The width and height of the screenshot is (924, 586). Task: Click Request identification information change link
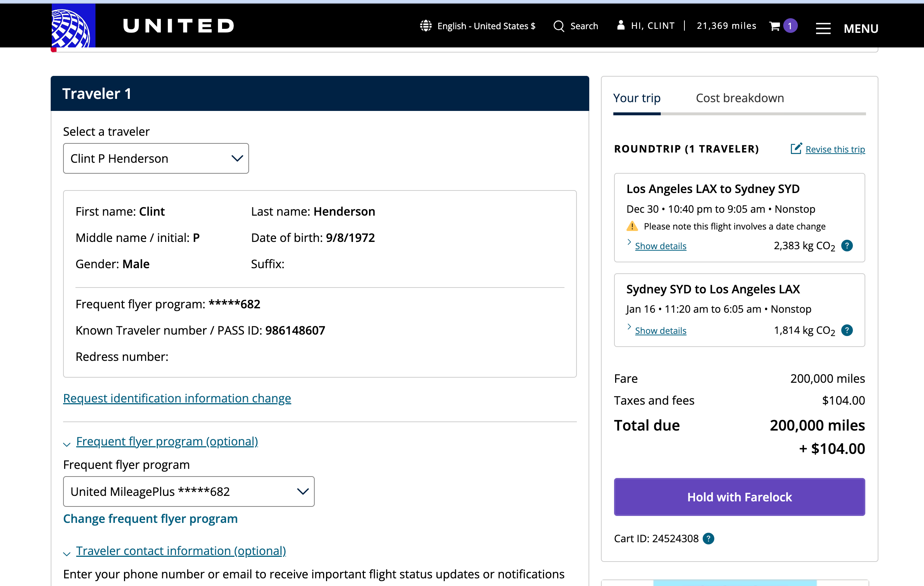[x=177, y=398]
